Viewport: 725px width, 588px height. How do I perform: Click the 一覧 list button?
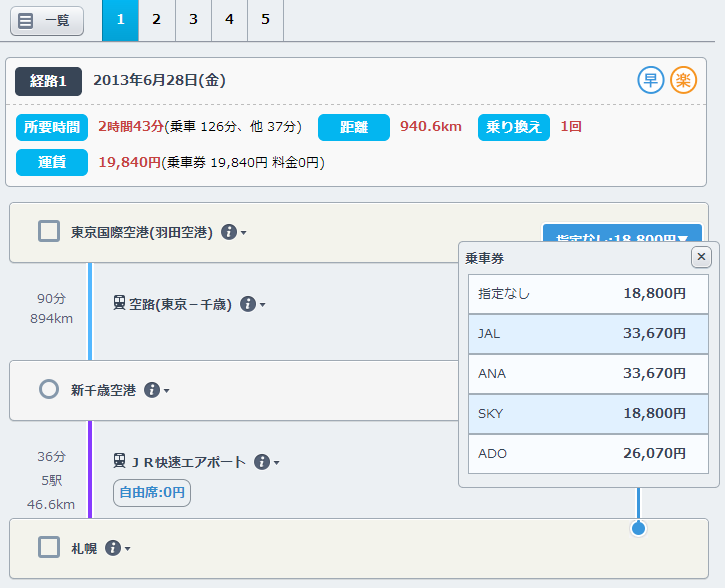47,20
